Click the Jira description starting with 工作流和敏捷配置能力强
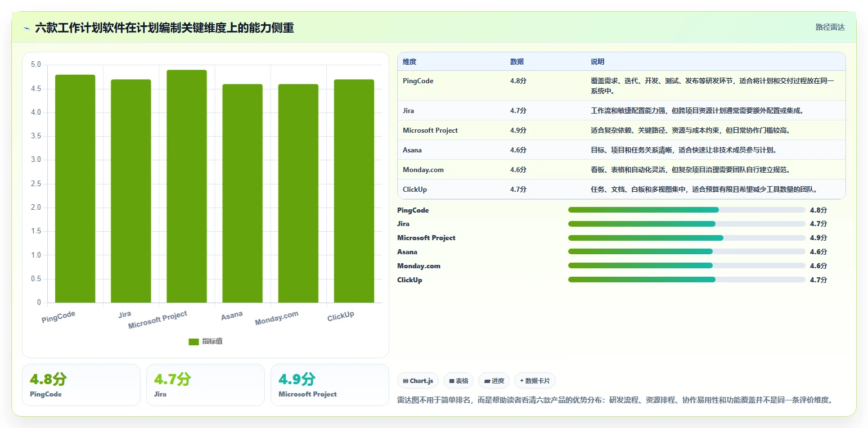This screenshot has width=868, height=428. pyautogui.click(x=698, y=111)
